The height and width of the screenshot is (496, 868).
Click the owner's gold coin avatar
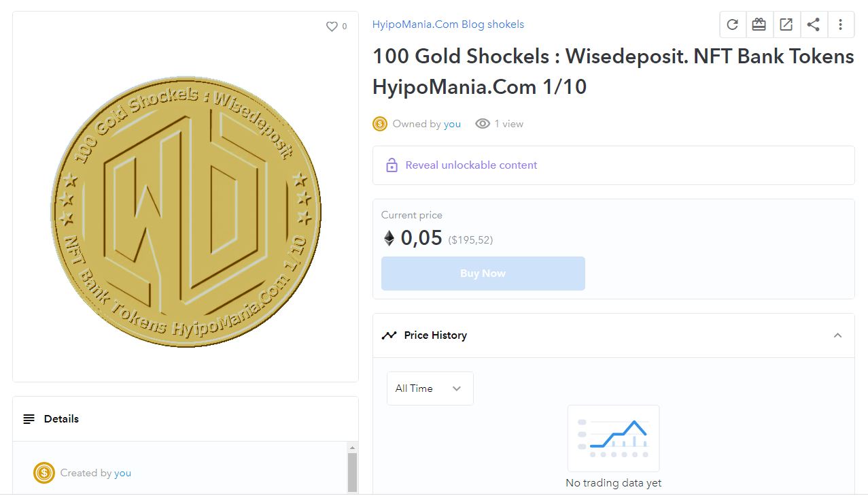380,124
